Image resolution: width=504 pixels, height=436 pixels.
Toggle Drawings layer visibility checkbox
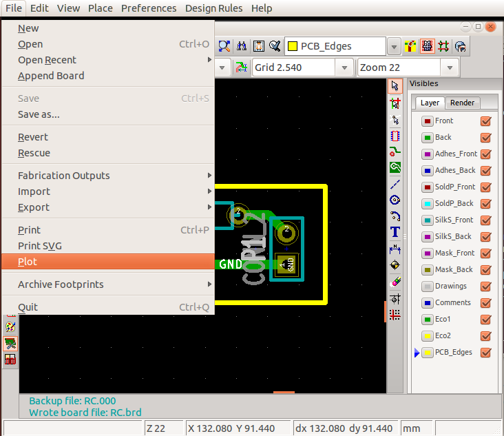tap(485, 287)
